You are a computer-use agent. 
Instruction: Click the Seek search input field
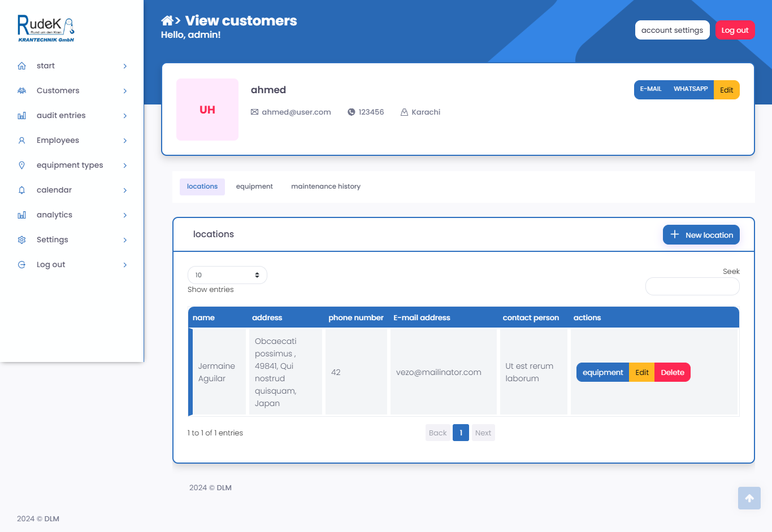tap(692, 287)
